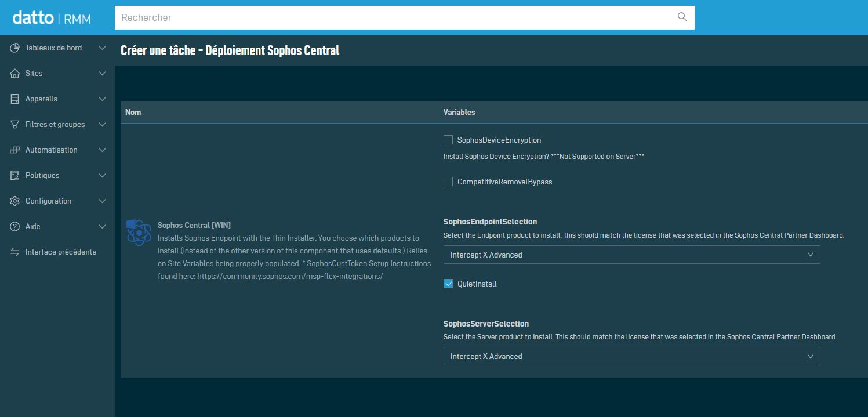
Task: Expand the Tableaux de bord chevron
Action: (x=102, y=48)
